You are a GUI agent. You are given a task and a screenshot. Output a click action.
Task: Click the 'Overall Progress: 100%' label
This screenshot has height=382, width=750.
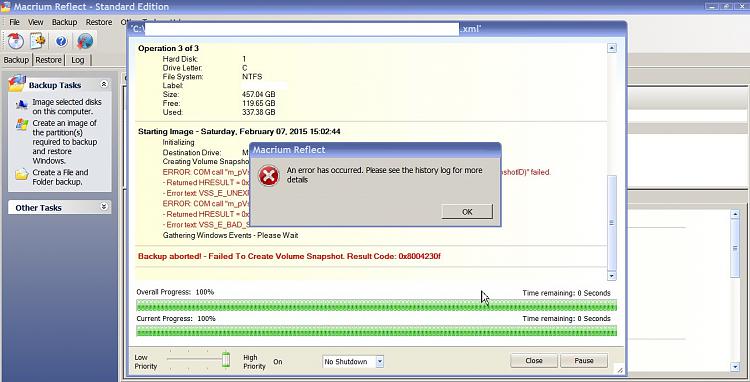(x=175, y=292)
